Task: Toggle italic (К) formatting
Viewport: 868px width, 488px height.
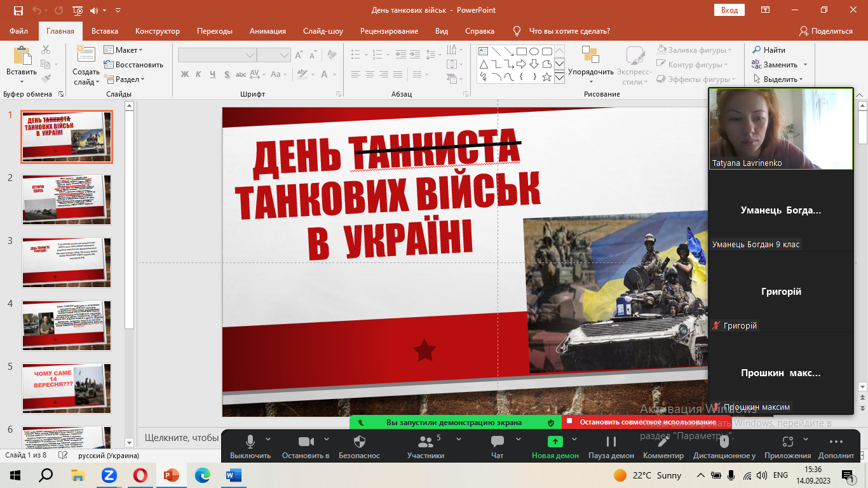Action: tap(198, 74)
